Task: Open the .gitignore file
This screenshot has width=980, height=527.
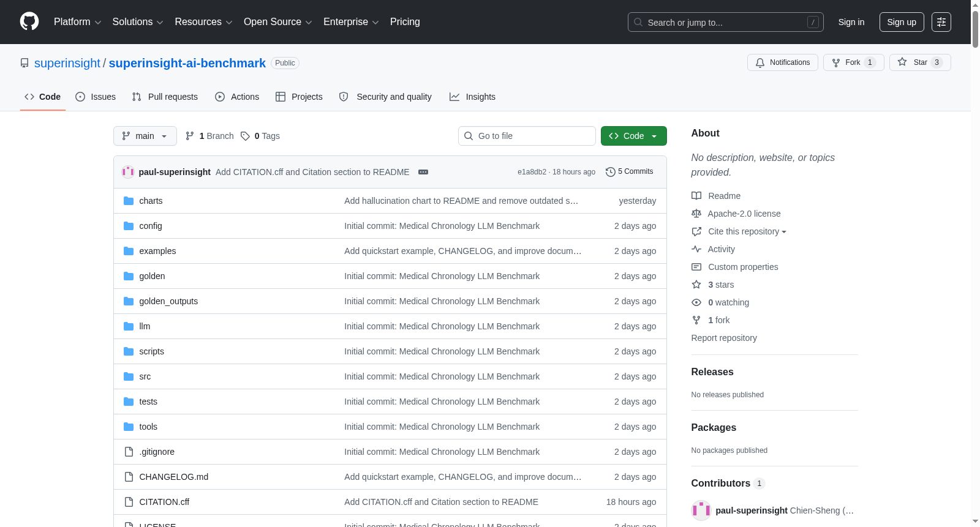Action: [x=157, y=452]
